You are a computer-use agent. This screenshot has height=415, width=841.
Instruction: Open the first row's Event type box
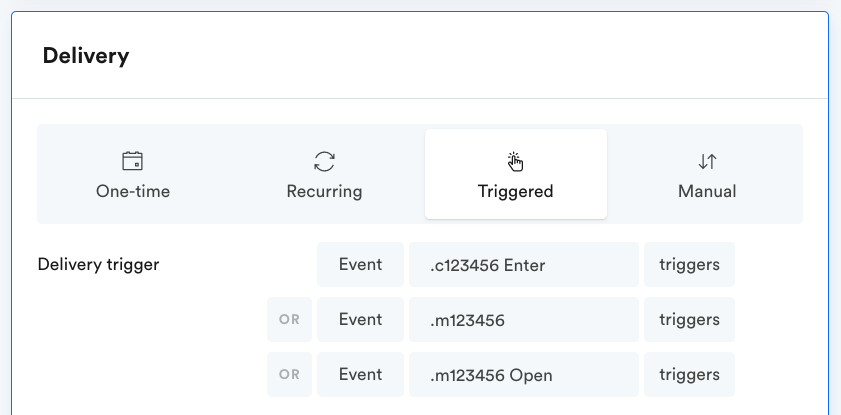[360, 264]
